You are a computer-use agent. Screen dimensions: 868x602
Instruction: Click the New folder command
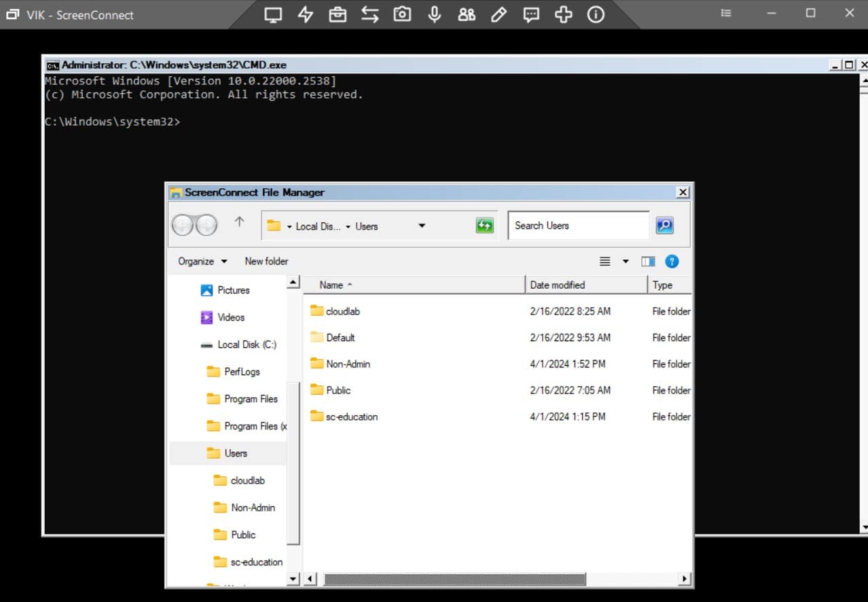coord(266,261)
